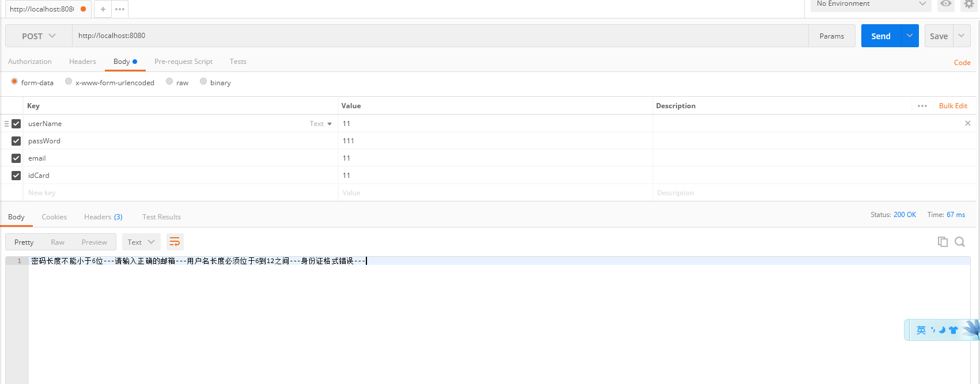Toggle response line wrap icon
The image size is (980, 384).
[175, 242]
